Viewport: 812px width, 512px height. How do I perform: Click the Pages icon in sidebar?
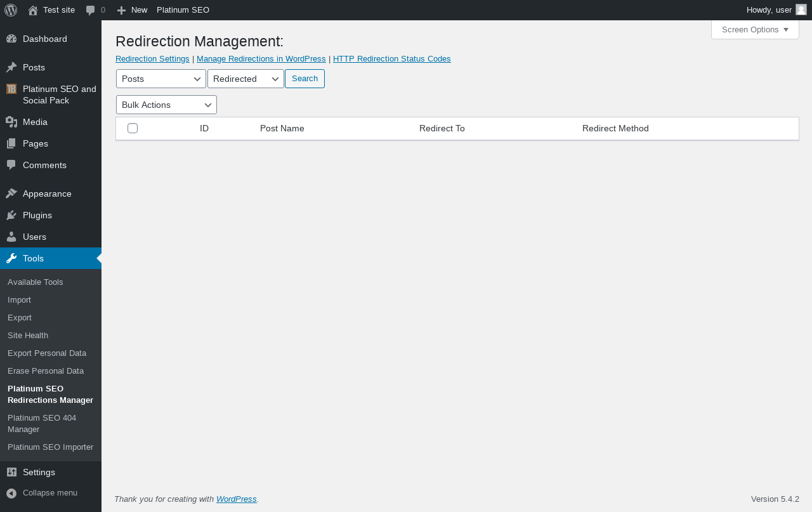tap(11, 143)
